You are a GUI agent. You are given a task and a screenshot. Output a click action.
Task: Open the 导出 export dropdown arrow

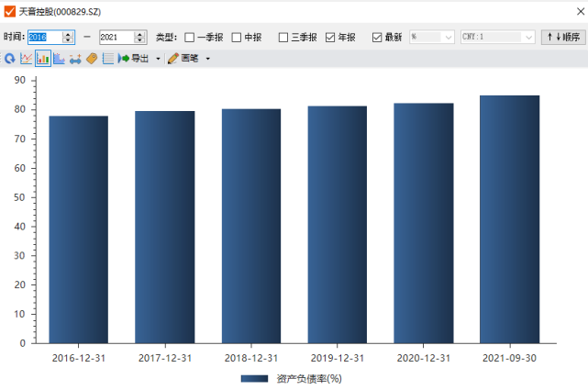(158, 59)
